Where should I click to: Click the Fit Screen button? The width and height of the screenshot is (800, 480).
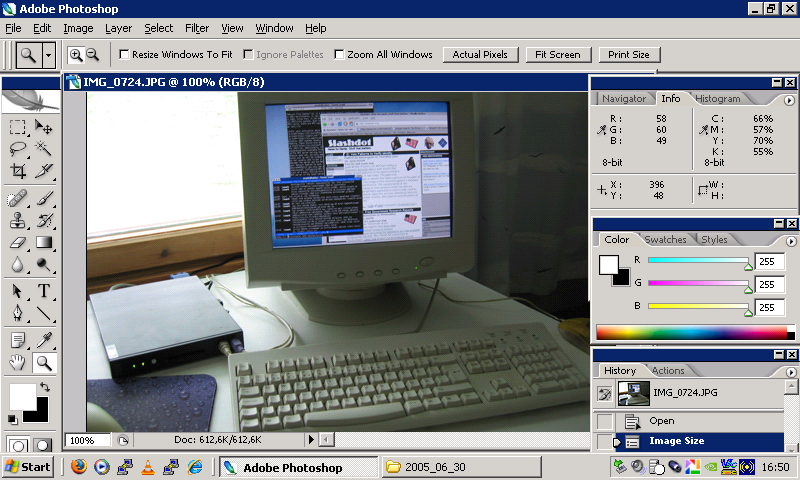[558, 55]
